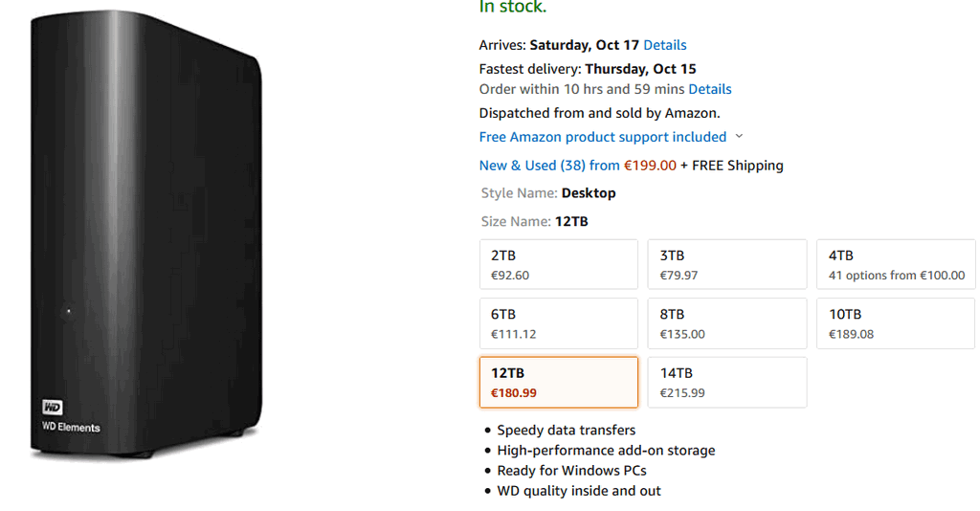Expand Free Amazon product support chevron
This screenshot has width=980, height=511.
(739, 136)
